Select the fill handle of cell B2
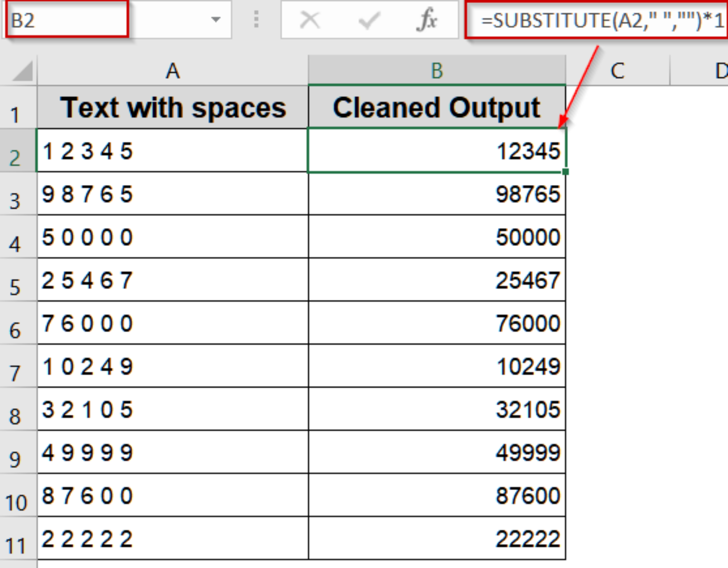Image resolution: width=728 pixels, height=568 pixels. coord(565,171)
